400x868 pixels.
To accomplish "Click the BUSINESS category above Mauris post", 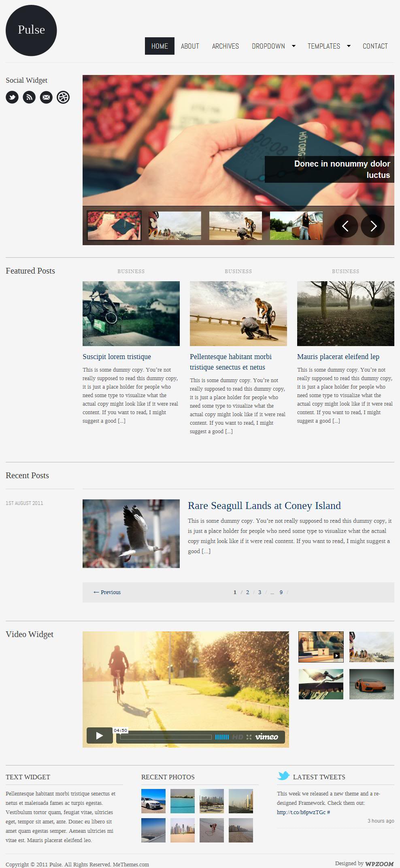I will tap(345, 272).
